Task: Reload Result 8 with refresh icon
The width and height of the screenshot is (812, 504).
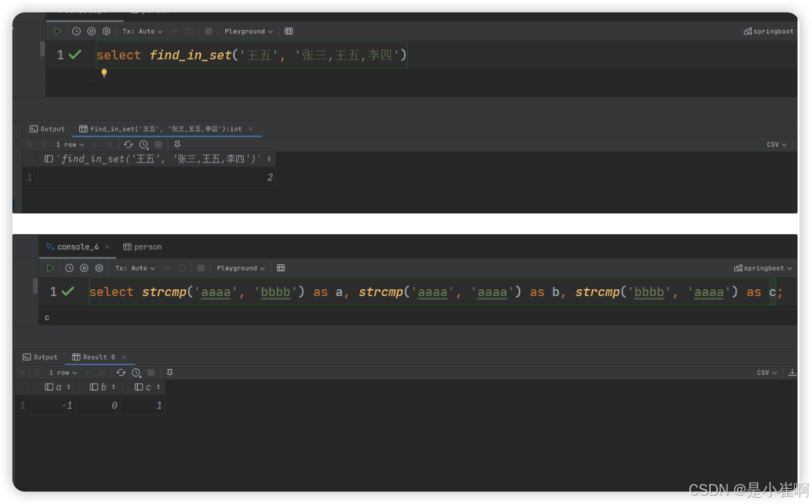Action: [x=121, y=372]
